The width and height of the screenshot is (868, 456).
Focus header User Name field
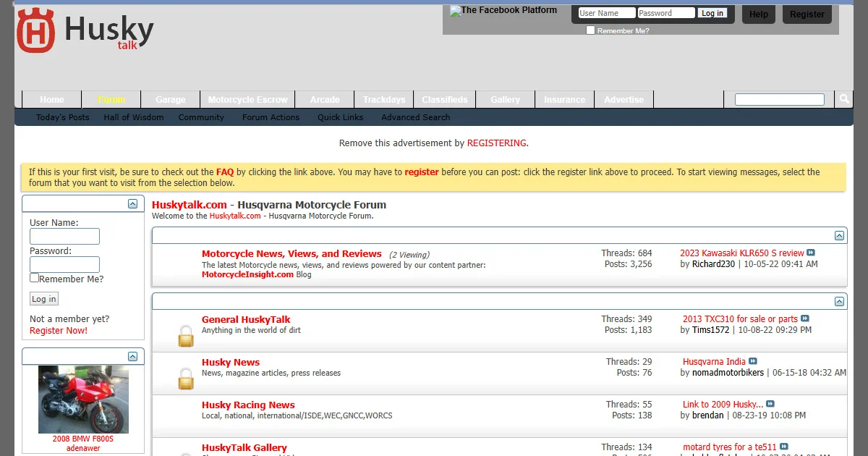pos(607,13)
